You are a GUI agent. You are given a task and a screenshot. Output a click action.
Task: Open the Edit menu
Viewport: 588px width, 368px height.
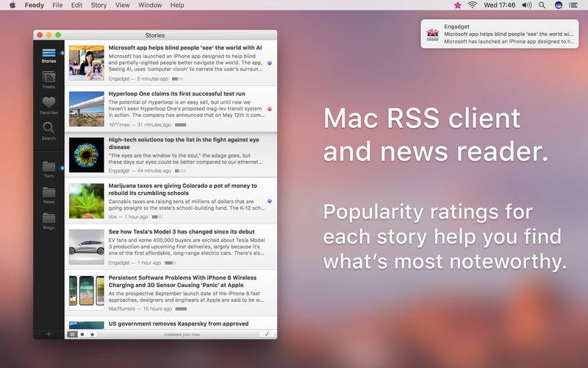click(76, 5)
